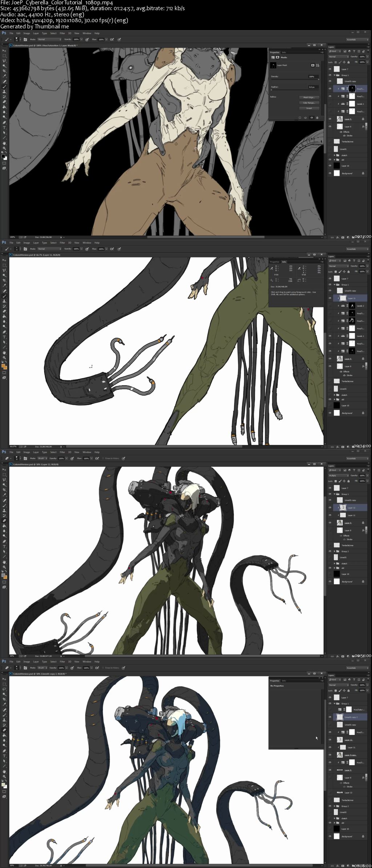Hide the Lines01 copy 2 layer in the 01:08:00 frame
The height and width of the screenshot is (868, 372).
330,717
